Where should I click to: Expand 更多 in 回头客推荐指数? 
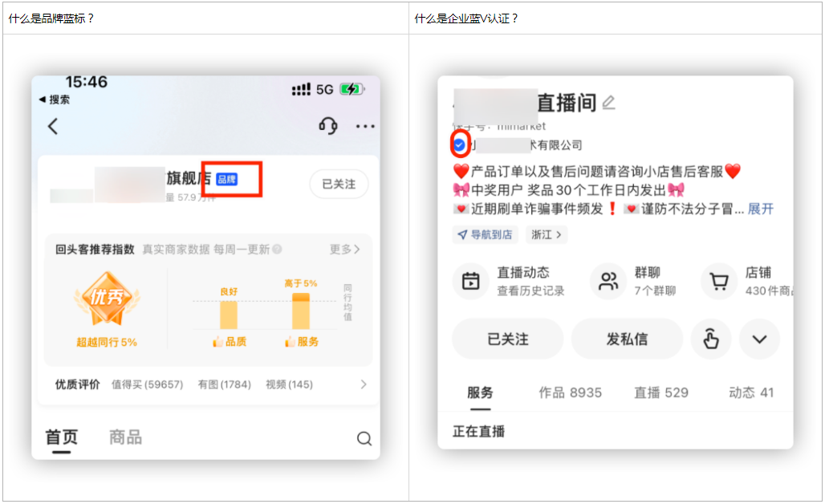click(345, 250)
